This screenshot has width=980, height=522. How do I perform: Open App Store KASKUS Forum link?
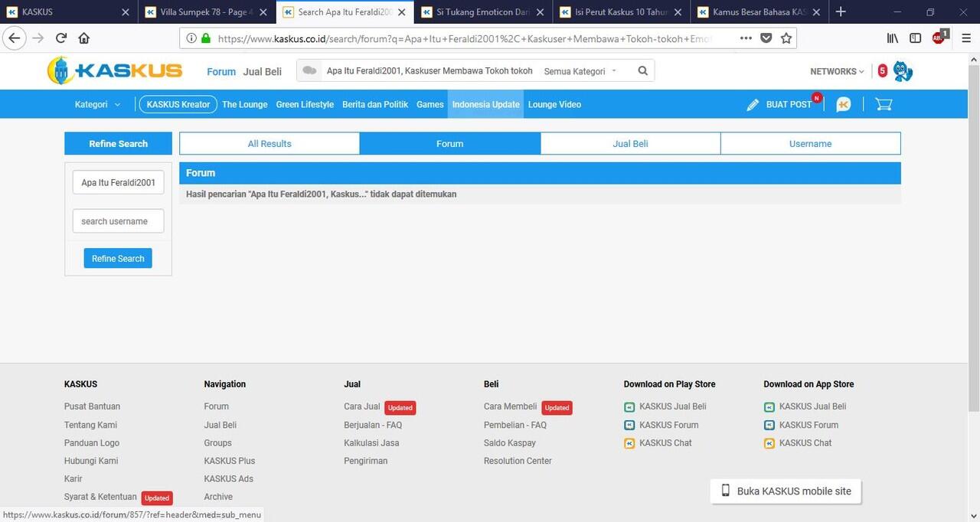coord(808,426)
